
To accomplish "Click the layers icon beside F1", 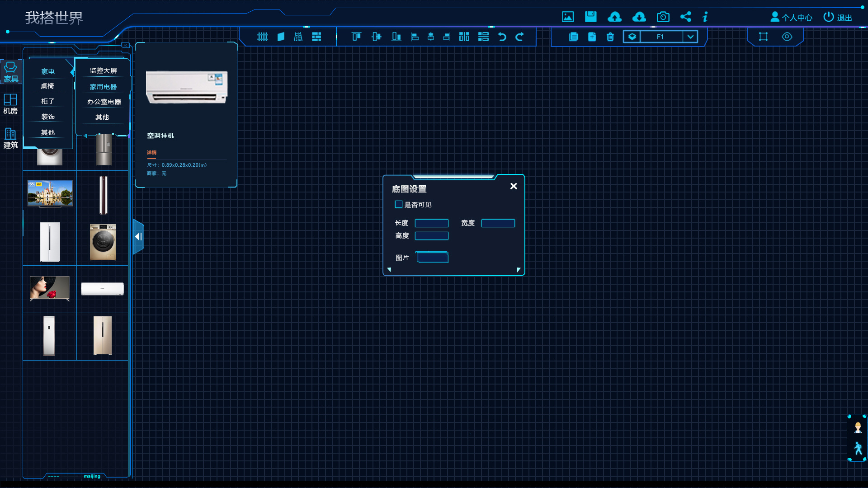I will (632, 37).
